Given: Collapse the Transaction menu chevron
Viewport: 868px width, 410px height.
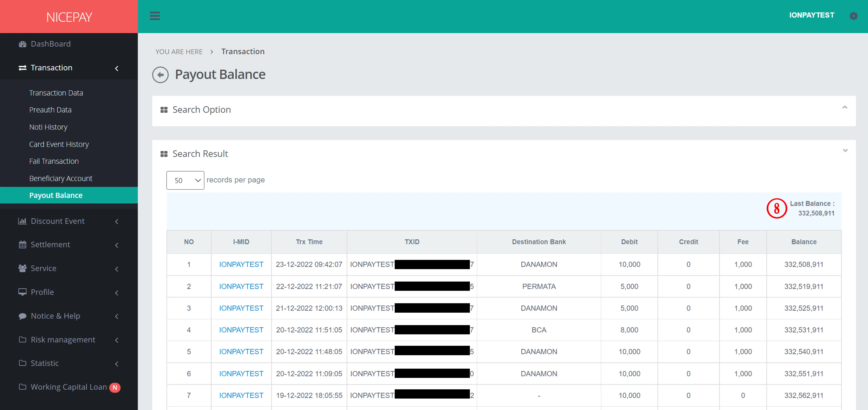Looking at the screenshot, I should click(117, 68).
